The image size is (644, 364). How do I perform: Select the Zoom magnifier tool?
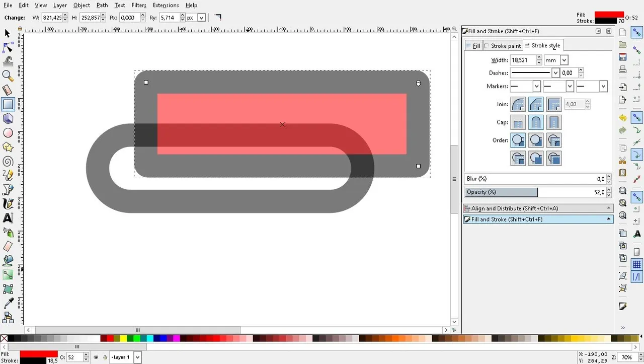8,76
